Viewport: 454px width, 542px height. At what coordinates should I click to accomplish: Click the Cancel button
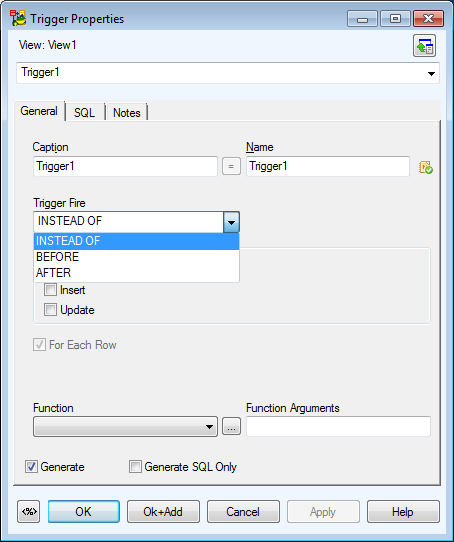coord(243,512)
